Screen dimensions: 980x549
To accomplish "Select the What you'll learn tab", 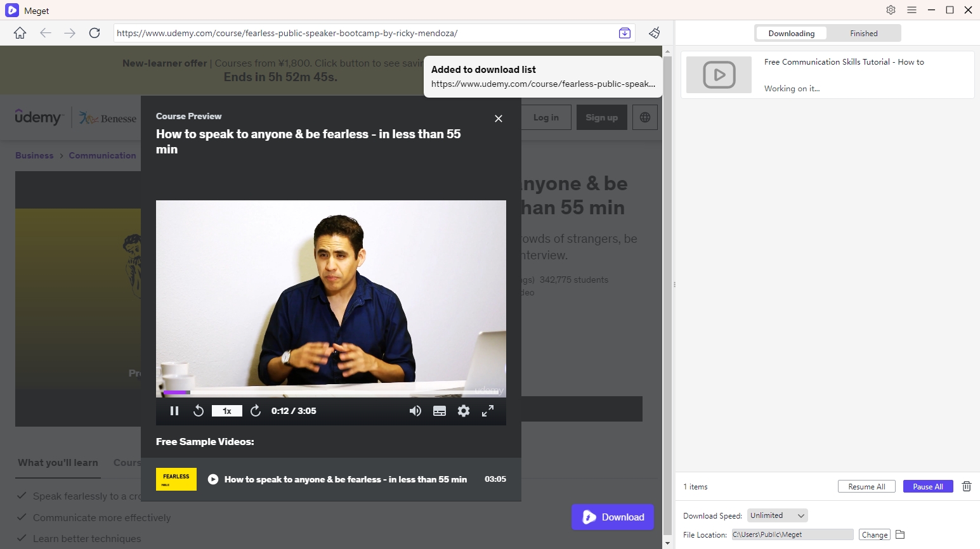I will [x=58, y=463].
